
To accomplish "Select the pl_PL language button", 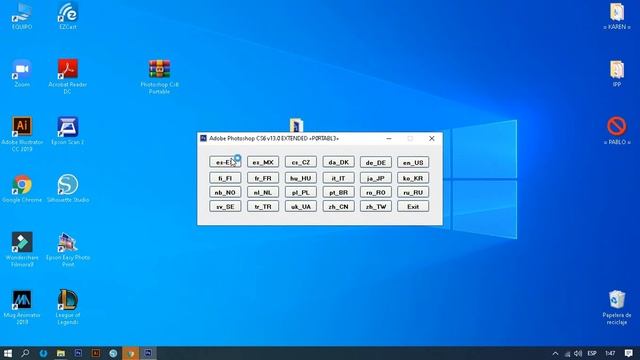I will [301, 192].
